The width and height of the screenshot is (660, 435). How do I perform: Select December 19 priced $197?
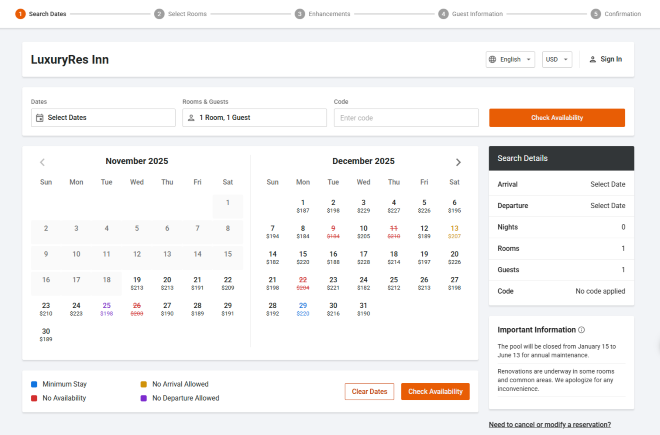pos(424,258)
